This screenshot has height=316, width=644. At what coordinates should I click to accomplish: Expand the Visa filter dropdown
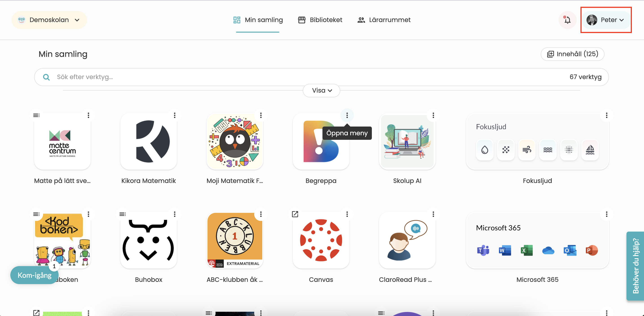coord(322,90)
